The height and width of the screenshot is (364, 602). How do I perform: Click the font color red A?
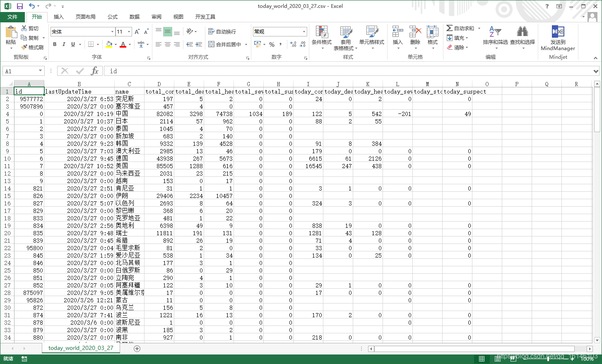tap(123, 44)
